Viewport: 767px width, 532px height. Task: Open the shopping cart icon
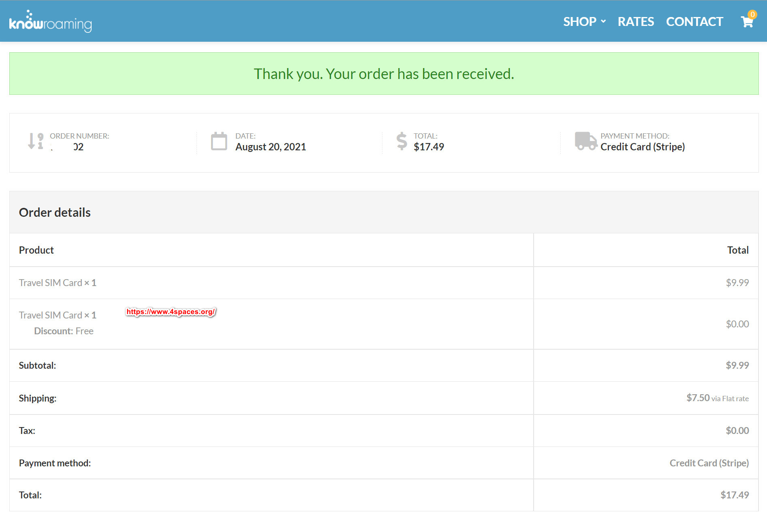click(746, 22)
